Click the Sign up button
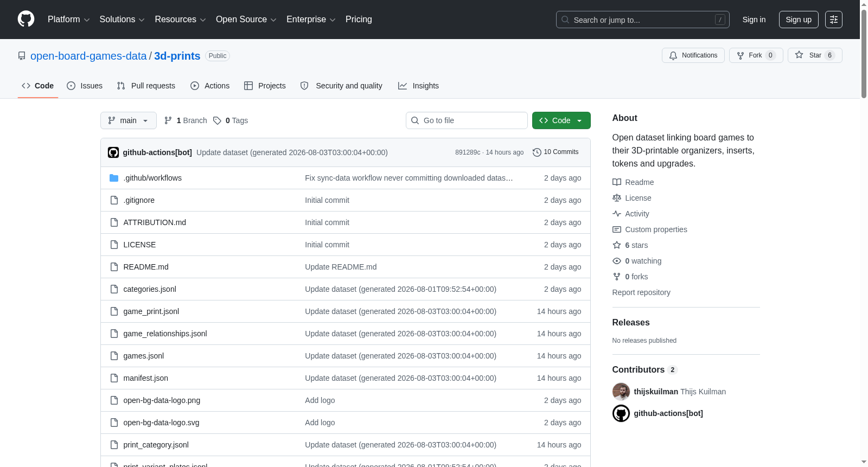868x467 pixels. tap(799, 20)
